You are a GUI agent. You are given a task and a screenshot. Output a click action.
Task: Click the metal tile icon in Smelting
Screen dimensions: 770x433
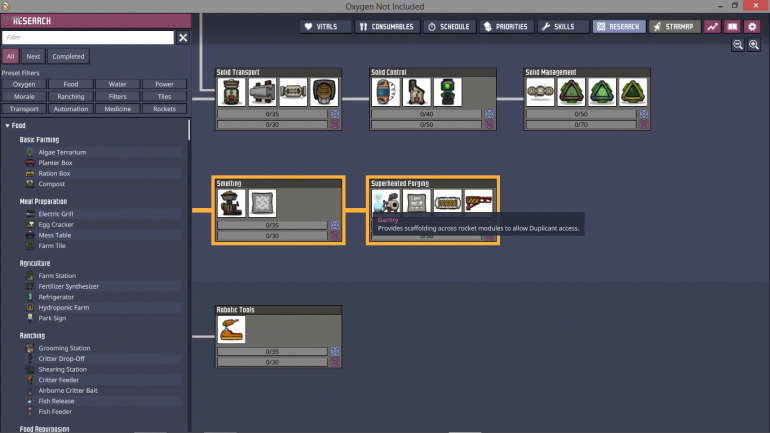click(262, 203)
